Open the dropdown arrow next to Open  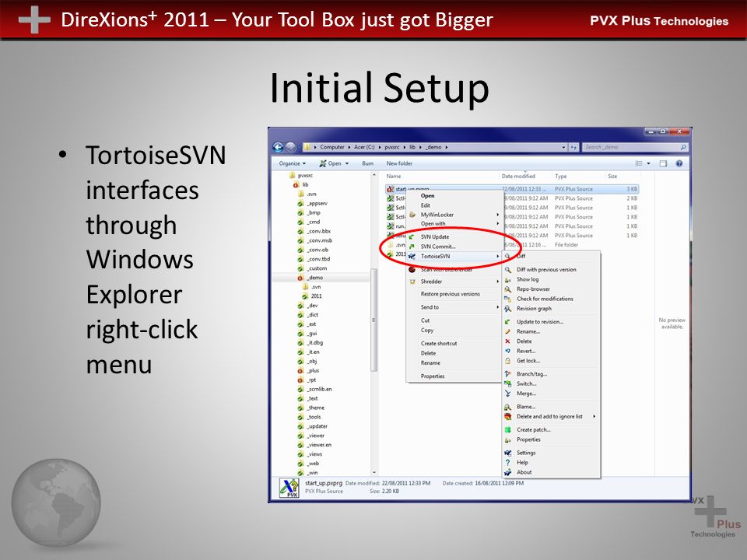coord(347,163)
